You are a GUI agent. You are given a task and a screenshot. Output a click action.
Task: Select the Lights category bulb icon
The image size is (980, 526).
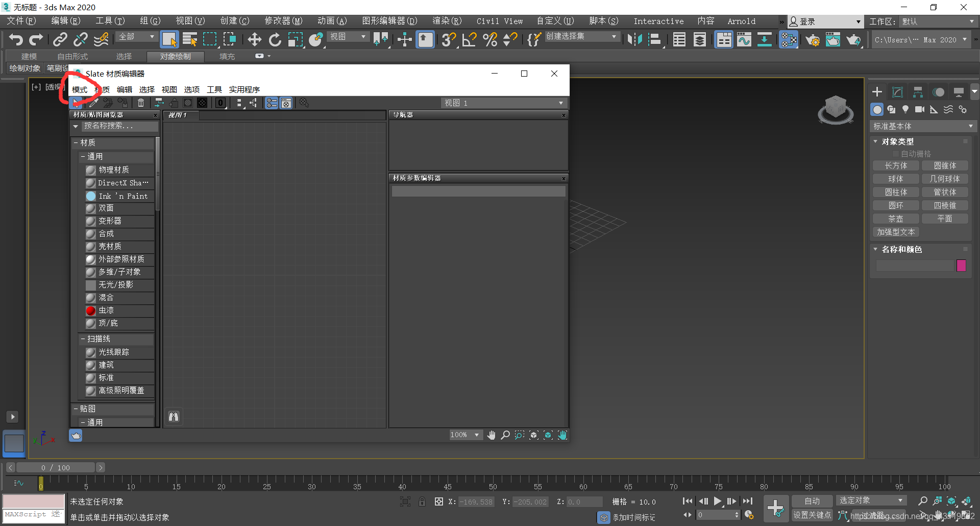click(905, 109)
